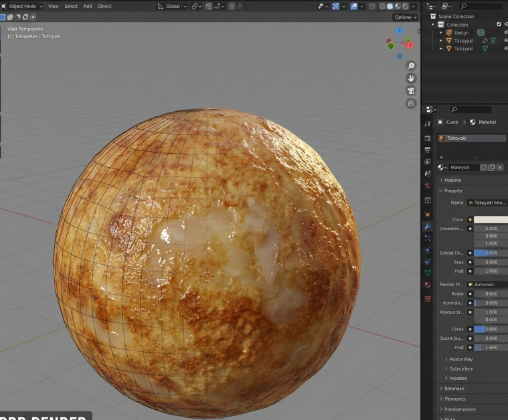
Task: Toggle the Collection exclude checkbox
Action: tap(499, 24)
